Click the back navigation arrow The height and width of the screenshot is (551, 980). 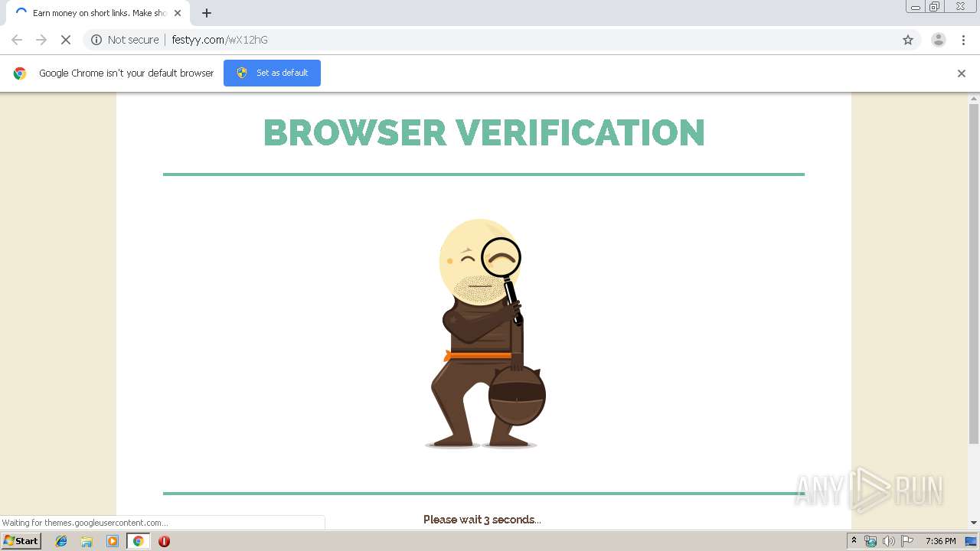click(x=17, y=40)
